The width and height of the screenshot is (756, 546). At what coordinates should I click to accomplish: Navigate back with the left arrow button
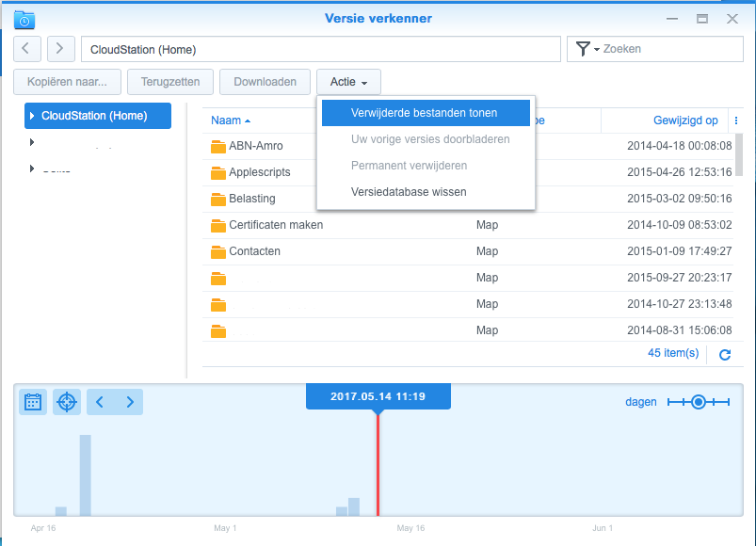click(27, 49)
